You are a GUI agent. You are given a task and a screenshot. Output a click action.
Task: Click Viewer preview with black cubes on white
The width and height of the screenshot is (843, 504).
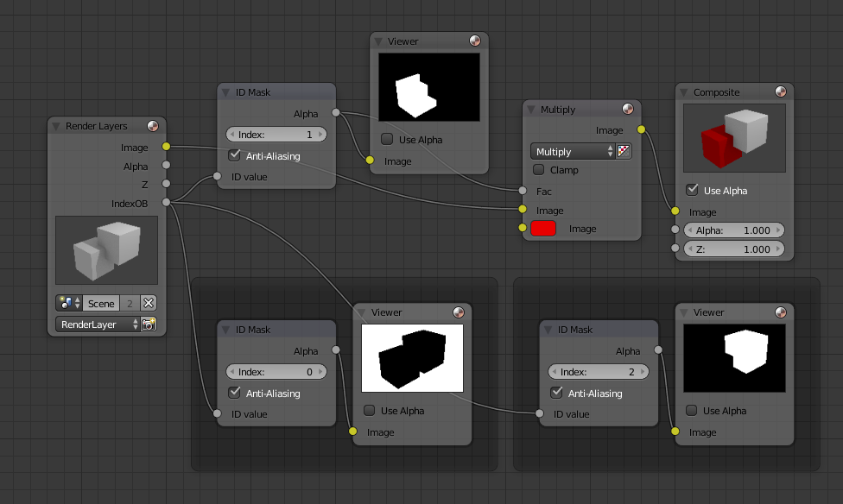[412, 358]
